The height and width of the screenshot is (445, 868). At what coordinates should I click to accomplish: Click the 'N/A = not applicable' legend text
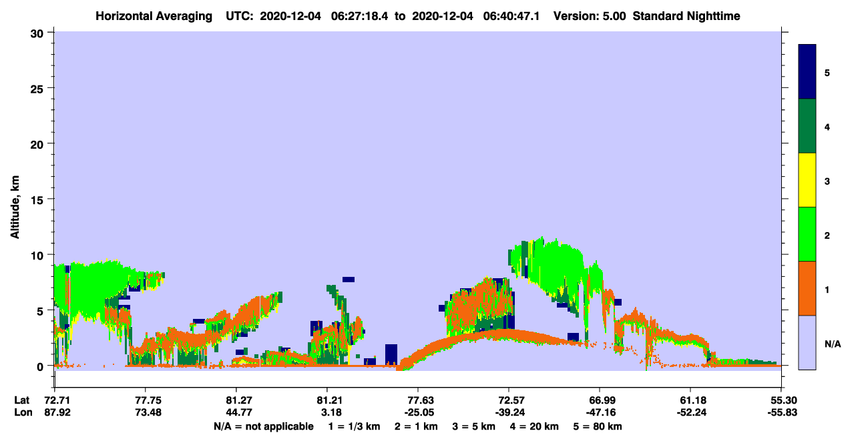tap(264, 426)
